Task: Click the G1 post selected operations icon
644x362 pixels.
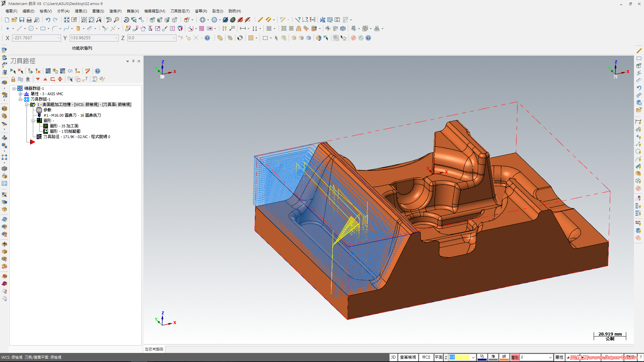Action: pyautogui.click(x=70, y=71)
